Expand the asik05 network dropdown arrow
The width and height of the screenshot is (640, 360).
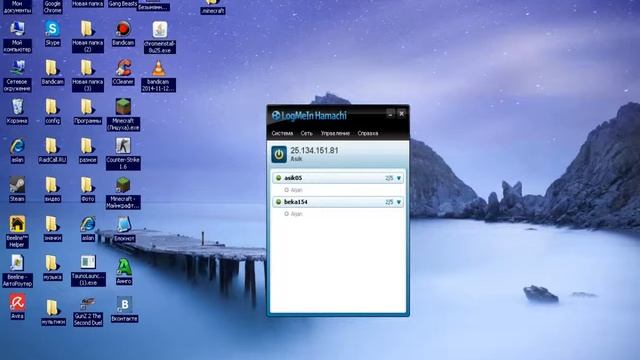[x=399, y=178]
